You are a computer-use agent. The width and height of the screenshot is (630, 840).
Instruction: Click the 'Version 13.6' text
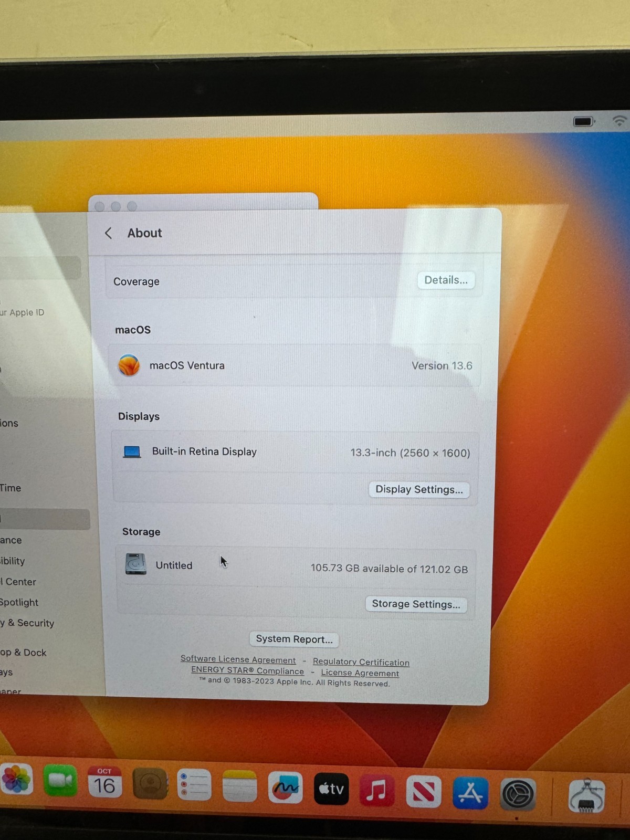tap(442, 366)
